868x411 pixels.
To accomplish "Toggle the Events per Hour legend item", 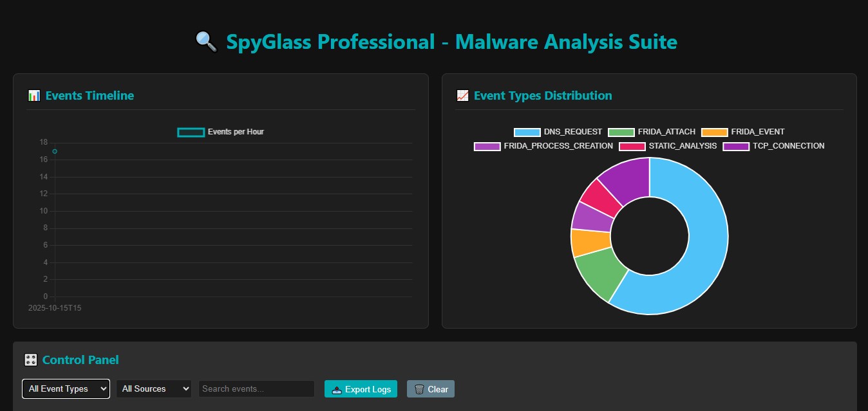I will (220, 132).
